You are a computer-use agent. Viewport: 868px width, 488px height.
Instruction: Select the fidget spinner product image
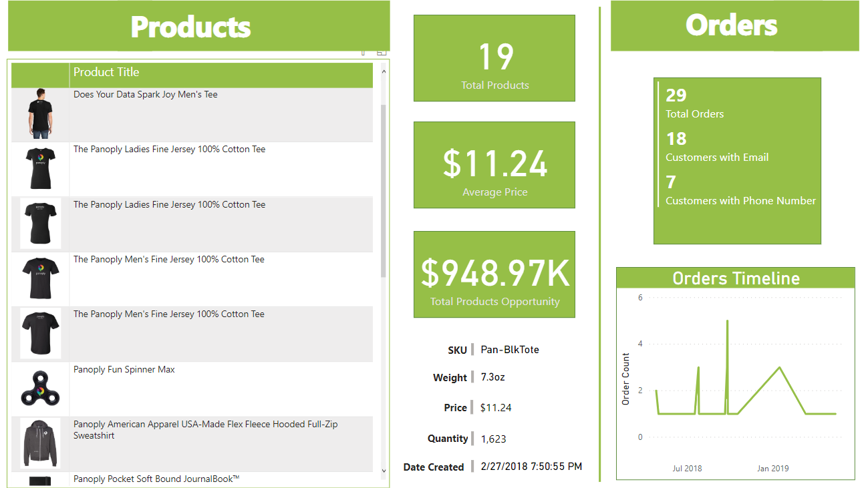point(40,389)
